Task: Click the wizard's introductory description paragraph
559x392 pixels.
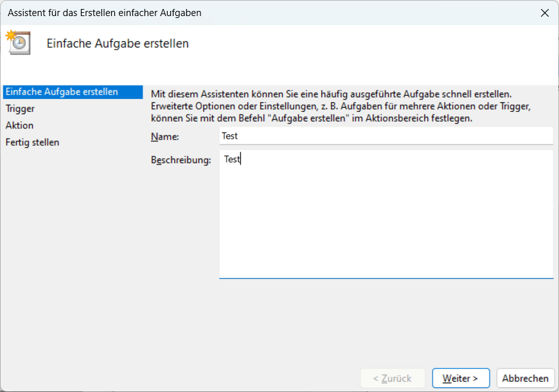Action: (x=341, y=106)
